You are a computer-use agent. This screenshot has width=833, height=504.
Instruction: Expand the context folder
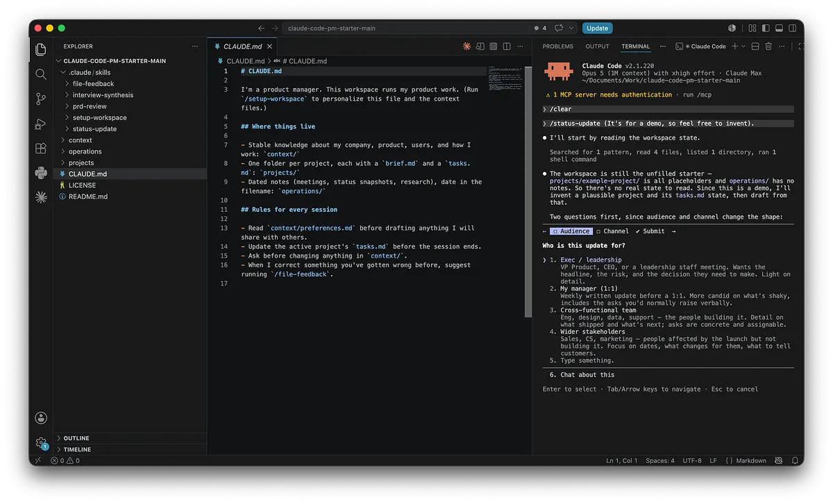(80, 140)
